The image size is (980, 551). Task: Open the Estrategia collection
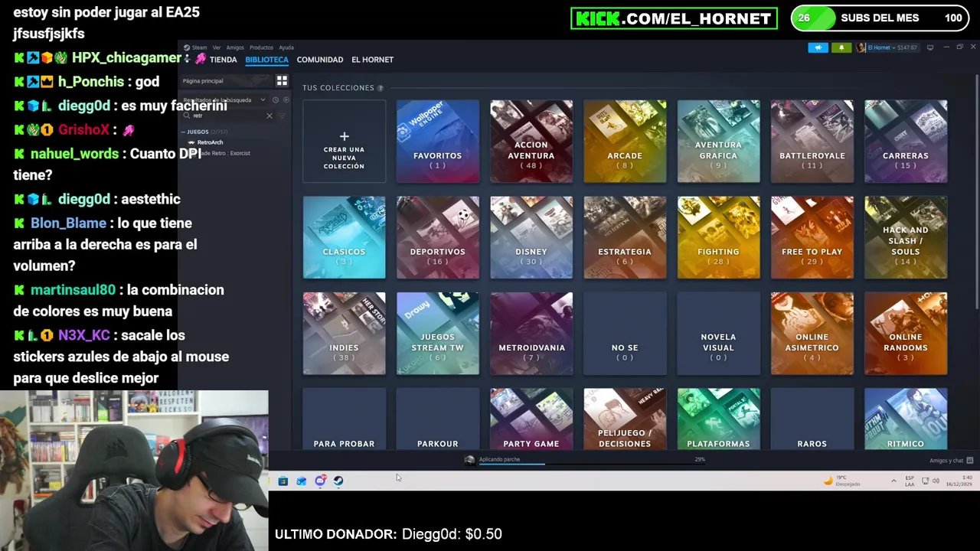coord(625,237)
